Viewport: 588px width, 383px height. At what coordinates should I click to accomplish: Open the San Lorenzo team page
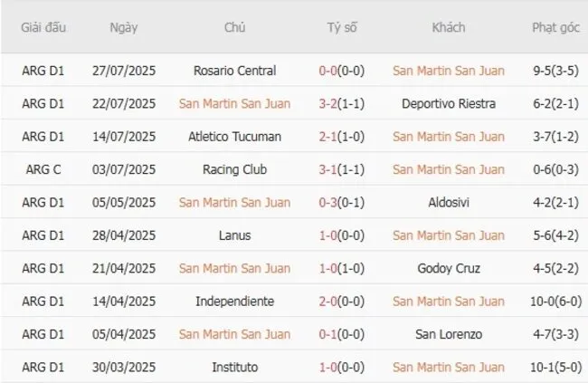449,334
